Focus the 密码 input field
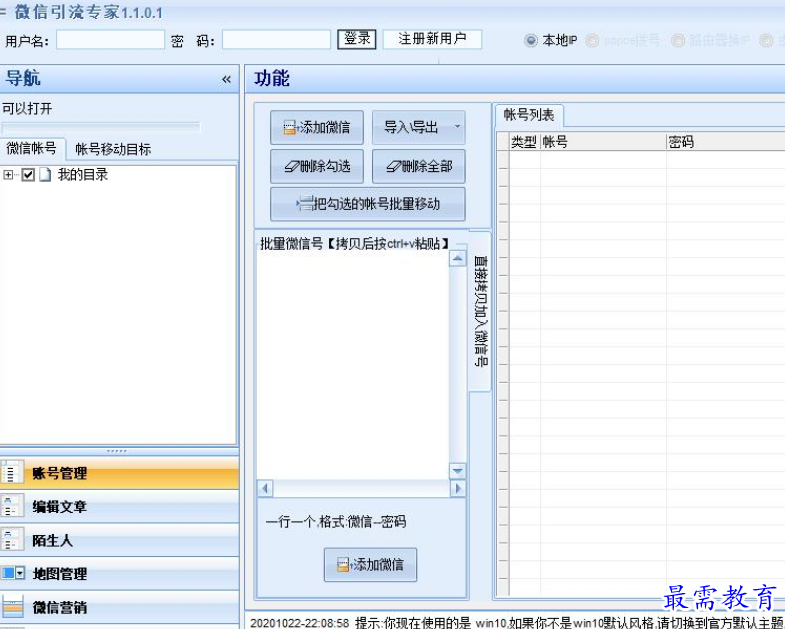The width and height of the screenshot is (785, 629). (x=276, y=40)
